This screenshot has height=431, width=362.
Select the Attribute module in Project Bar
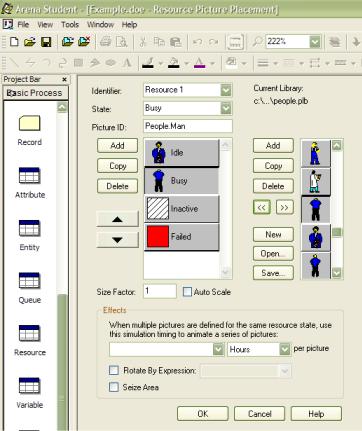coord(29,176)
